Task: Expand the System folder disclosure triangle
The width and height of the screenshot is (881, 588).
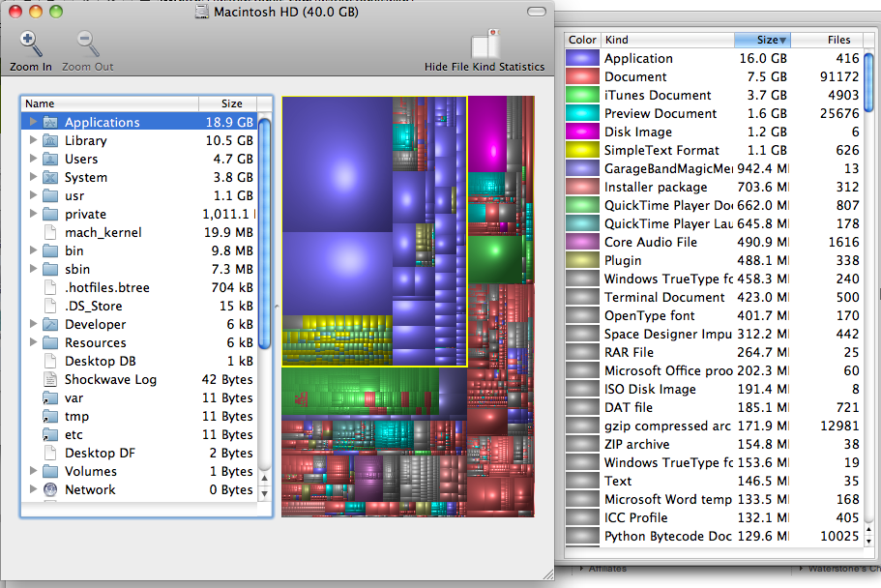Action: pyautogui.click(x=34, y=178)
